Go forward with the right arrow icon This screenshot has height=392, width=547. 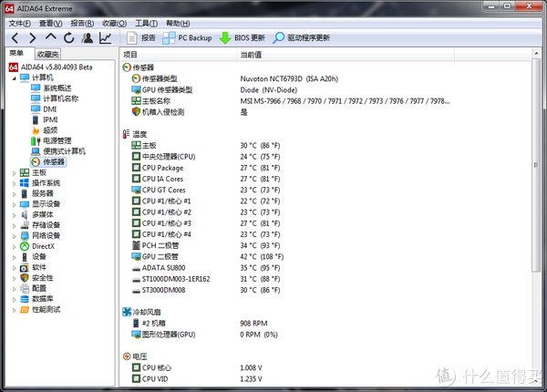tap(33, 37)
